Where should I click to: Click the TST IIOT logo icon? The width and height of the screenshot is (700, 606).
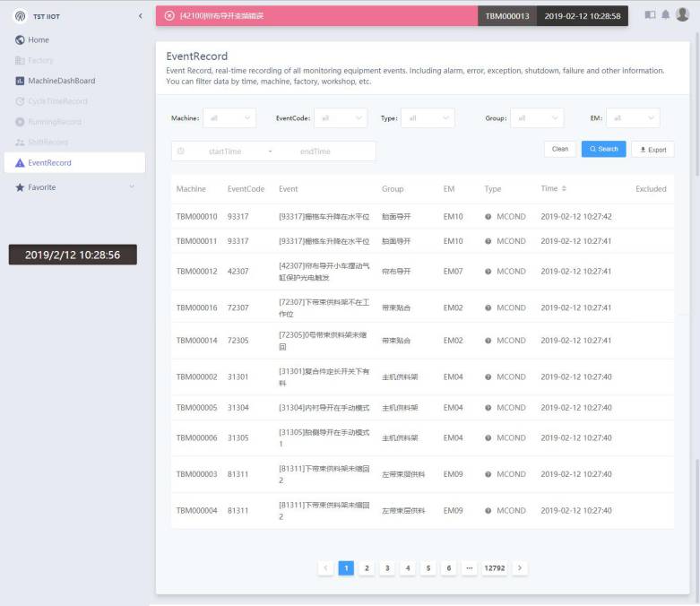pos(20,16)
